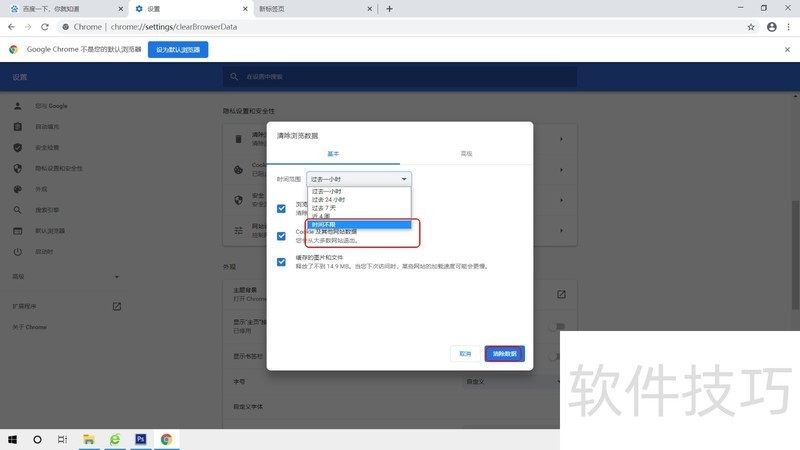
Task: Open File Explorer from taskbar
Action: coord(89,439)
